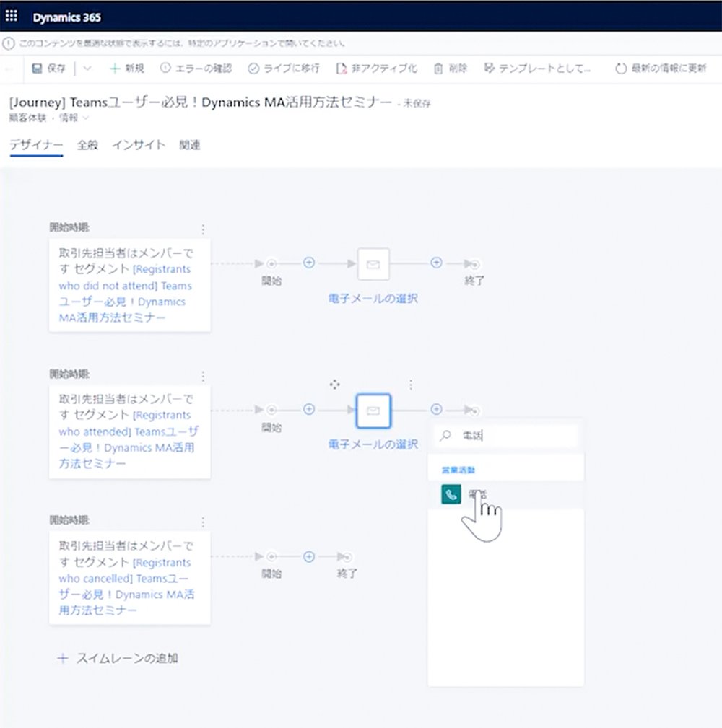Click スイムレーンの追加 to add swimlane
Image resolution: width=722 pixels, height=728 pixels.
pyautogui.click(x=118, y=658)
